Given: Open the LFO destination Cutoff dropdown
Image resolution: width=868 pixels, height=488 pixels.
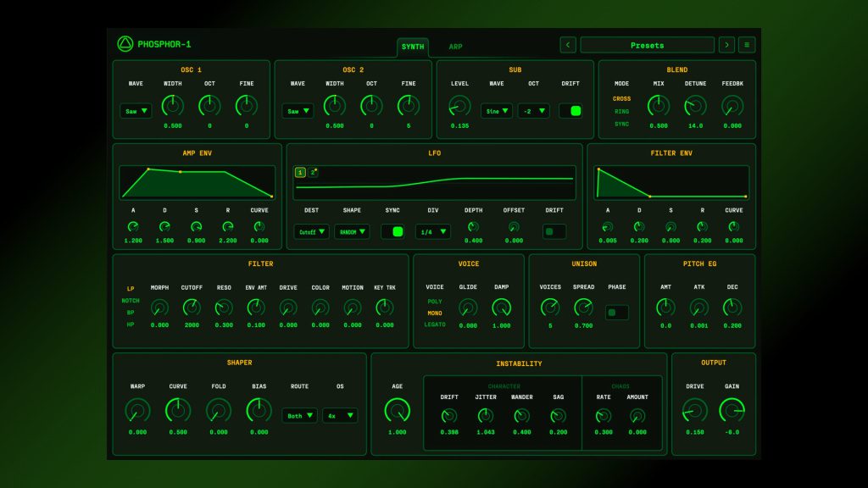Looking at the screenshot, I should 312,231.
